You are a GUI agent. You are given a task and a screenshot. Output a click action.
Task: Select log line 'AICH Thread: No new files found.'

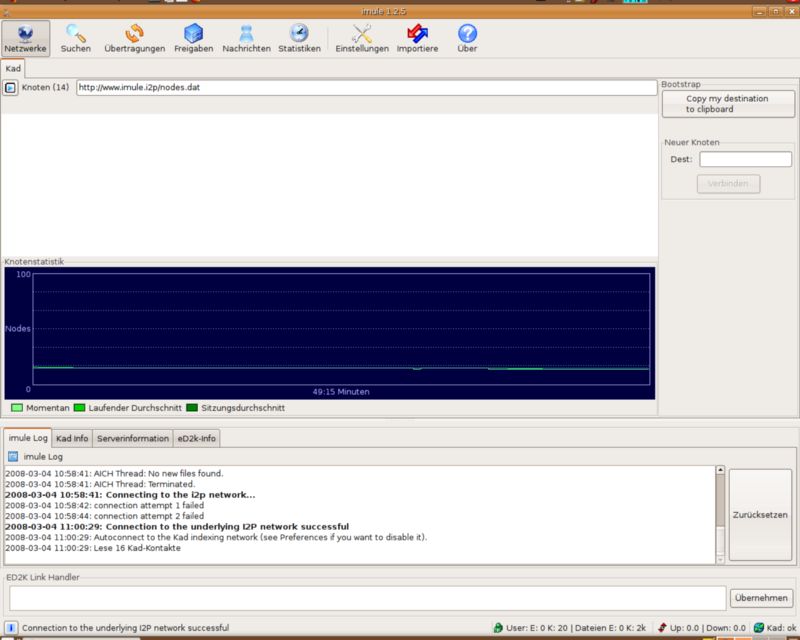click(x=114, y=474)
